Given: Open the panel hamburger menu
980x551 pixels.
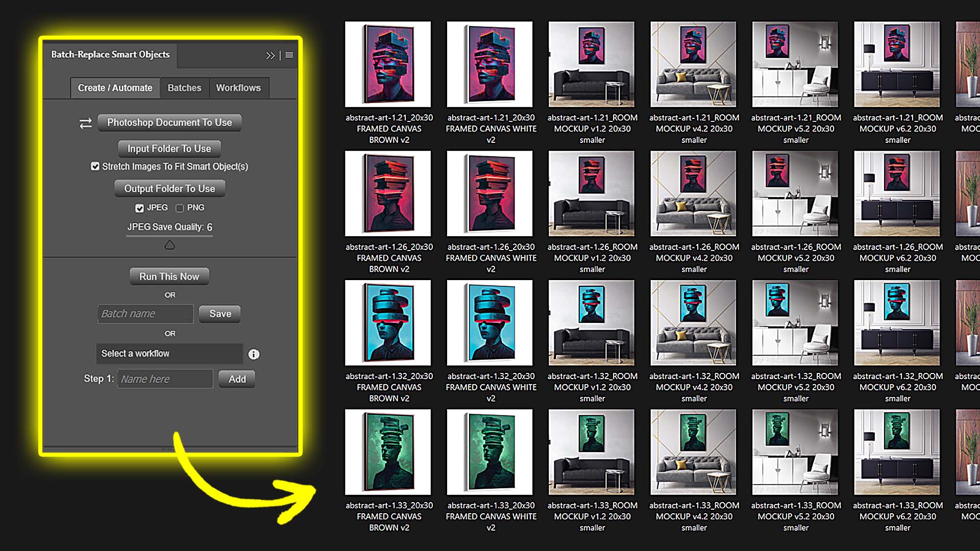Looking at the screenshot, I should click(289, 55).
